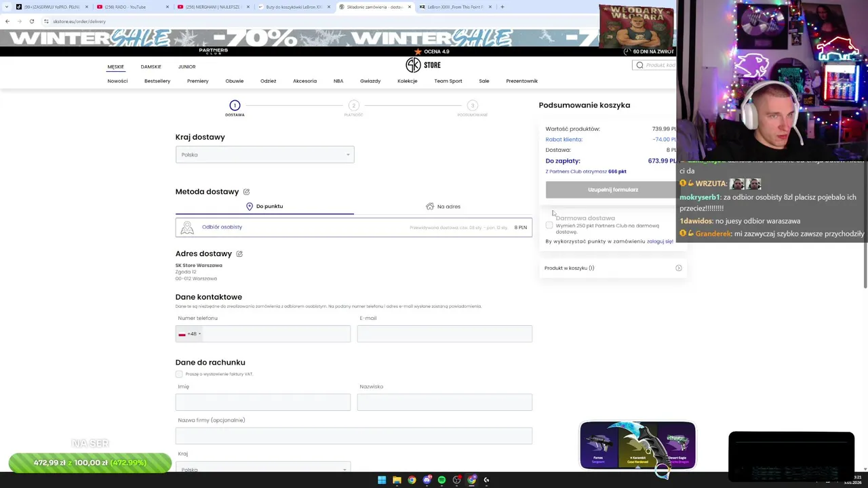Click the browser back arrow
This screenshot has height=488, width=868.
point(7,21)
